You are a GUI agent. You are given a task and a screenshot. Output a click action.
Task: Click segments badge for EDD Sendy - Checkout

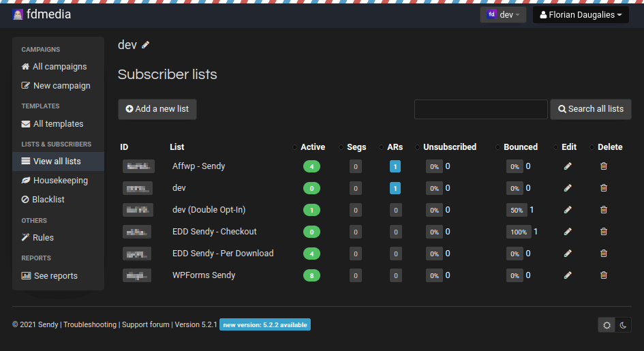356,232
